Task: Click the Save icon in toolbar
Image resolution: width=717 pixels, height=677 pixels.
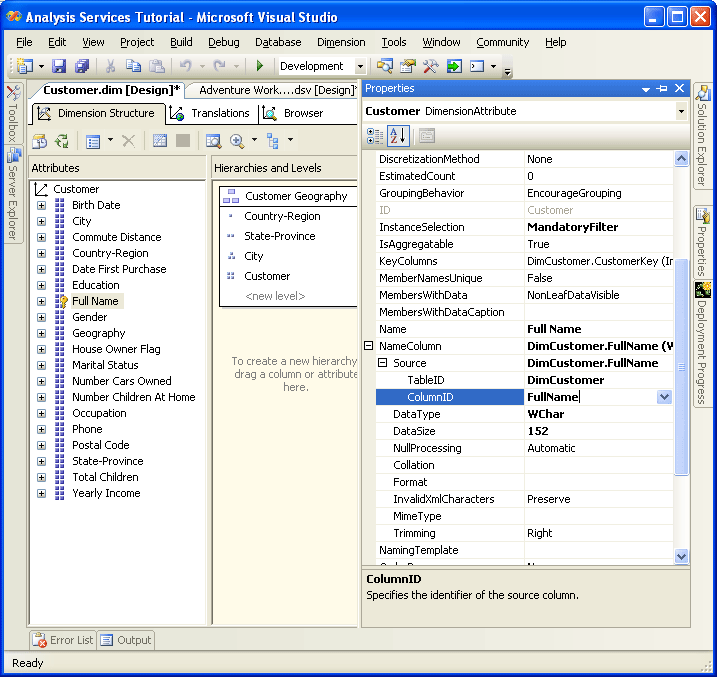Action: pos(59,66)
